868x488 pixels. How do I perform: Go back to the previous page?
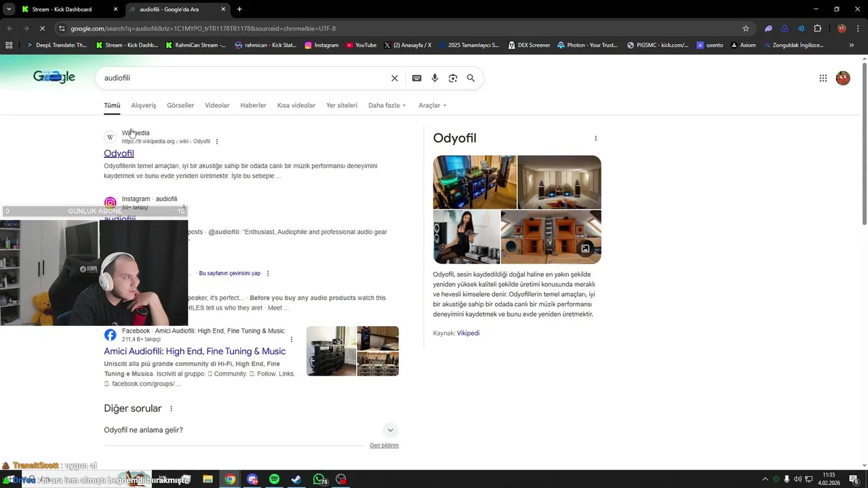9,28
